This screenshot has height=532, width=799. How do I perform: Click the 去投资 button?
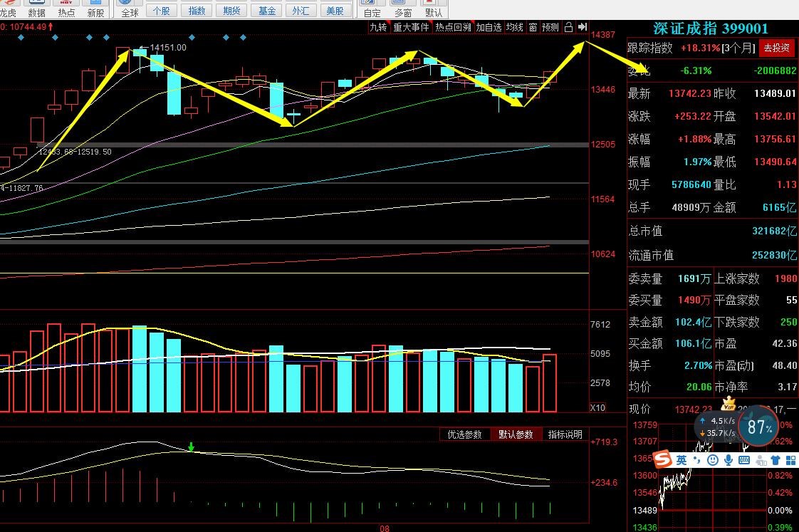tap(776, 48)
